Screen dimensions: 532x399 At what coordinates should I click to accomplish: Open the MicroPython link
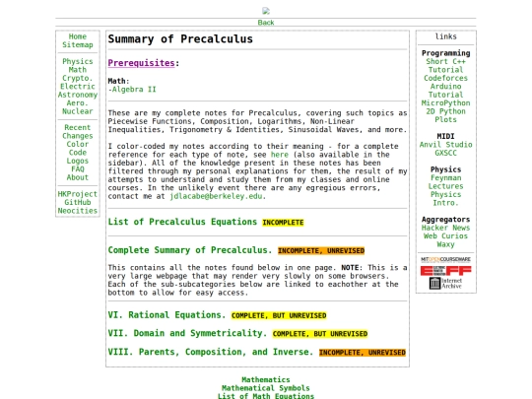click(x=445, y=102)
